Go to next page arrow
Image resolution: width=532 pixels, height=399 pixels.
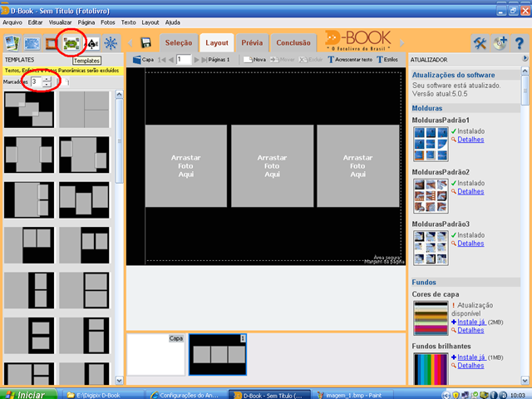(196, 60)
